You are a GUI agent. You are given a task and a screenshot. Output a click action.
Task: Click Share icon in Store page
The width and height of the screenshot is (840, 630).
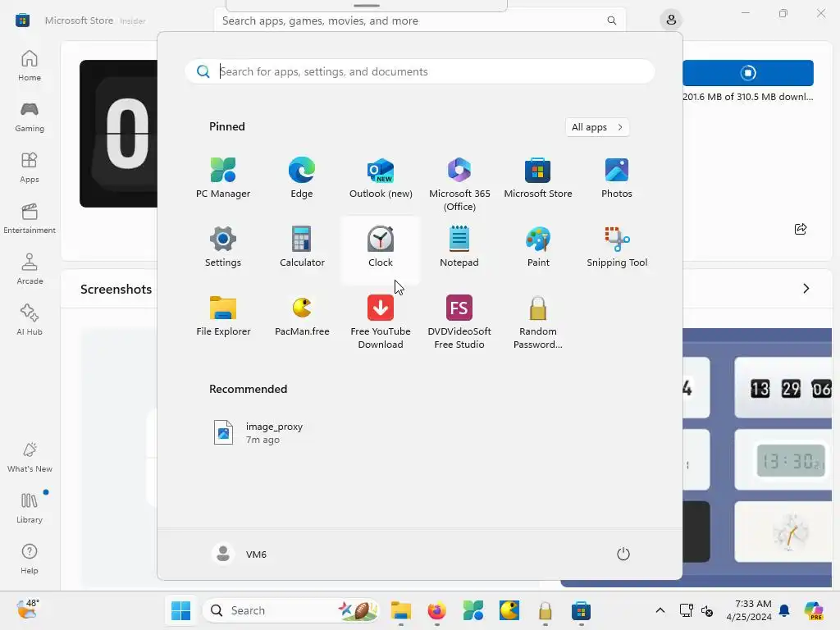[x=801, y=230]
